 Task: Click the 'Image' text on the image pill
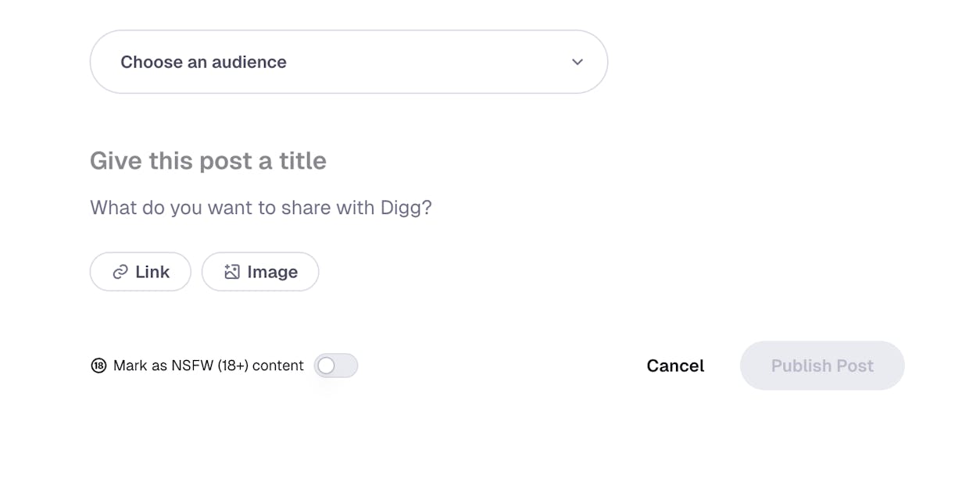pos(272,272)
